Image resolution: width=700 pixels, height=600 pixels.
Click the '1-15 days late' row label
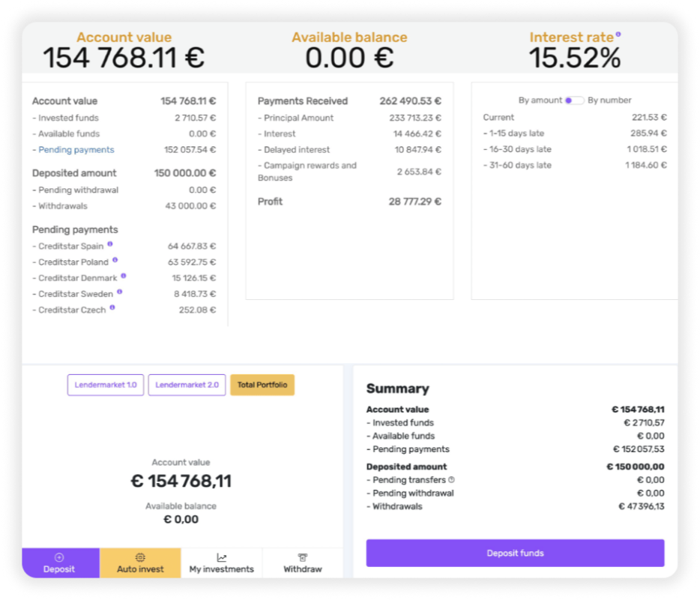coord(513,133)
